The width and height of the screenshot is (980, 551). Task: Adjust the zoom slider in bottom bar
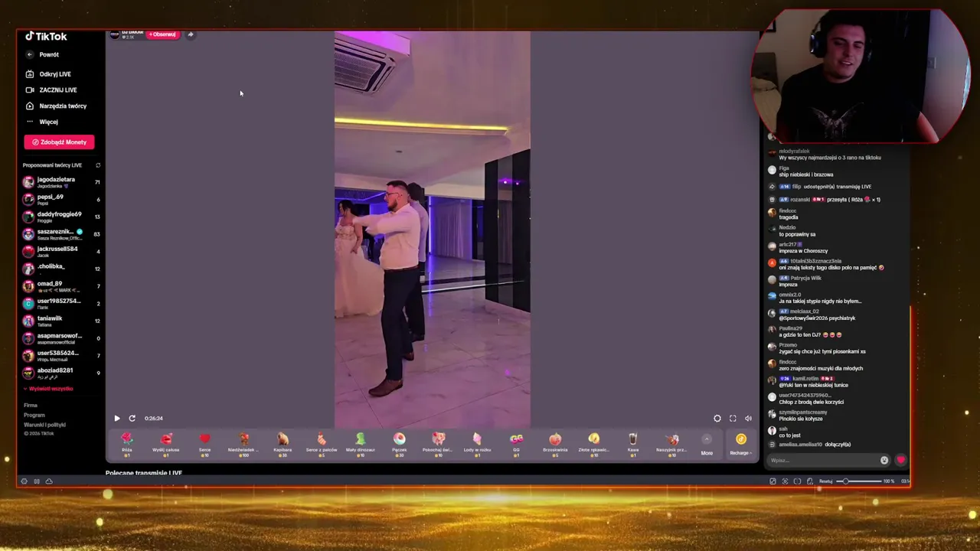(x=861, y=481)
